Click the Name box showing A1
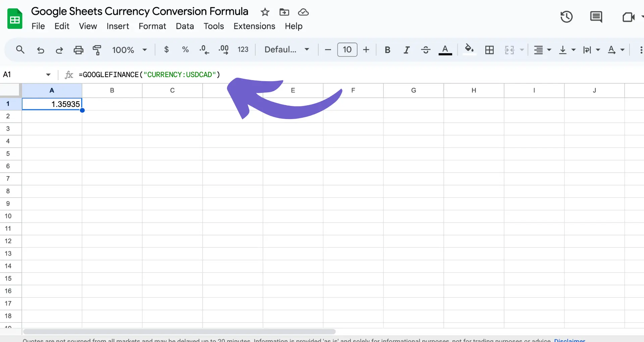The image size is (644, 342). point(22,74)
